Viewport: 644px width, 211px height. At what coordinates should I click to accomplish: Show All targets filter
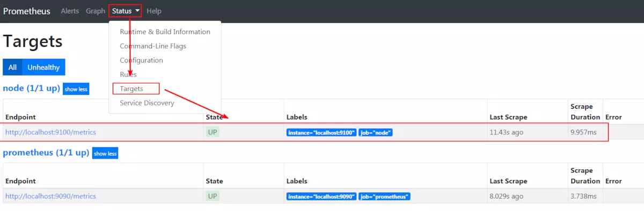tap(12, 67)
